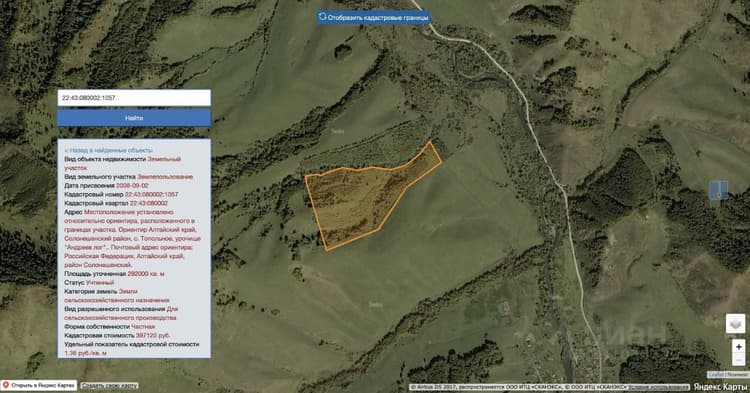This screenshot has height=393, width=750.
Task: Zoom in with the plus button
Action: coord(739,346)
